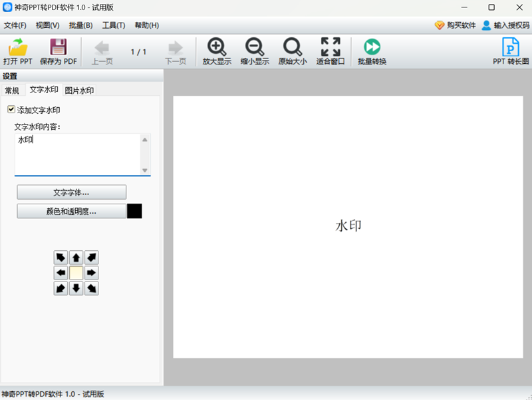Click the app logo in title bar
This screenshot has width=532, height=400.
click(7, 7)
